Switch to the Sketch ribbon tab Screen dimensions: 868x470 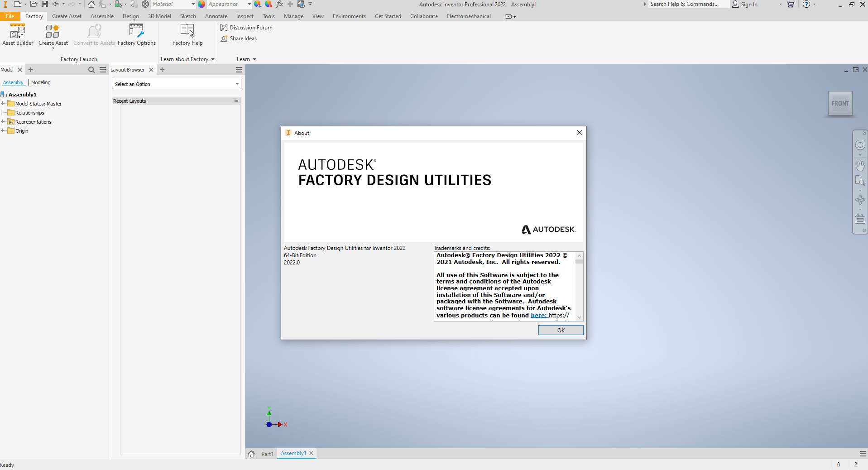click(188, 16)
